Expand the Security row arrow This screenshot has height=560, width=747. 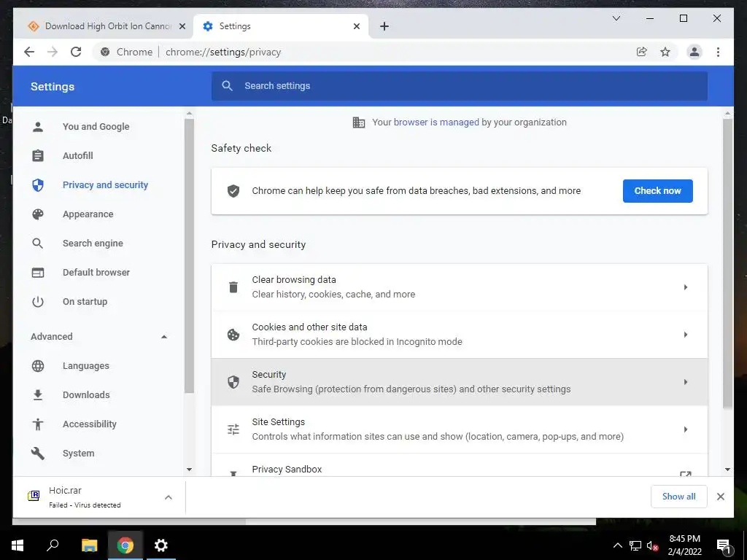coord(686,382)
